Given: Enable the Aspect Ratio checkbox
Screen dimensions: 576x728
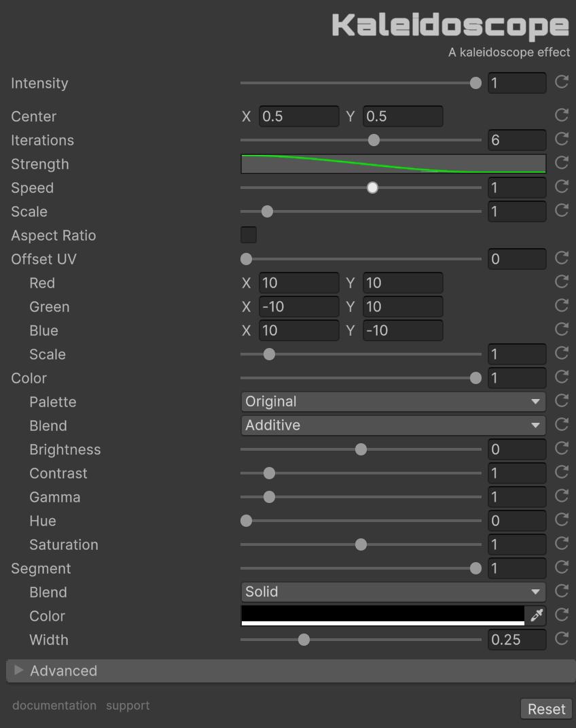Looking at the screenshot, I should click(x=249, y=235).
